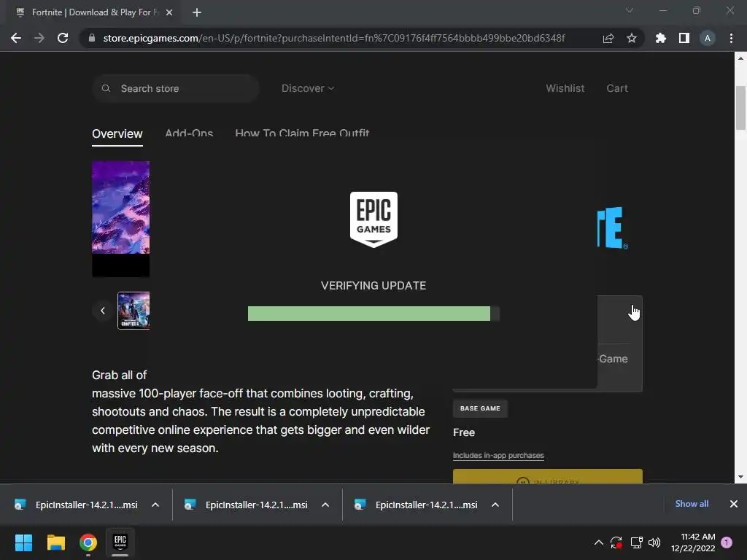
Task: Close the downloads bar
Action: (734, 504)
